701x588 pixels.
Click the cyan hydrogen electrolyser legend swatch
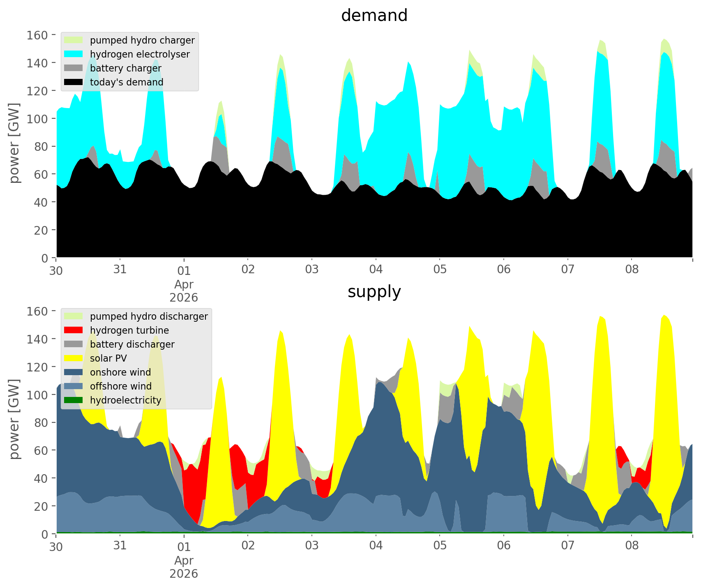[74, 54]
